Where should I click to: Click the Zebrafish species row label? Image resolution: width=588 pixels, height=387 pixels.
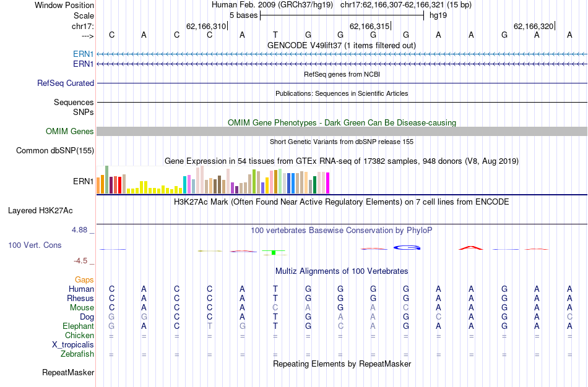pos(77,354)
